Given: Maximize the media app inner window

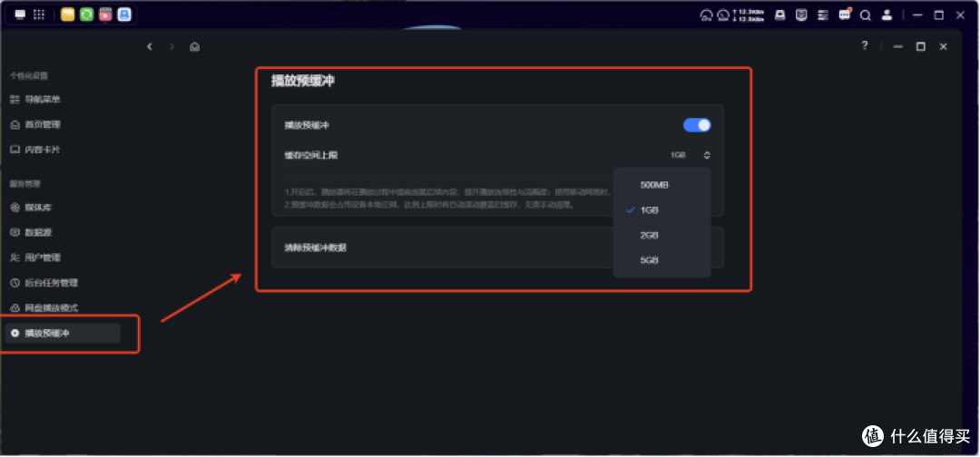Looking at the screenshot, I should click(921, 47).
